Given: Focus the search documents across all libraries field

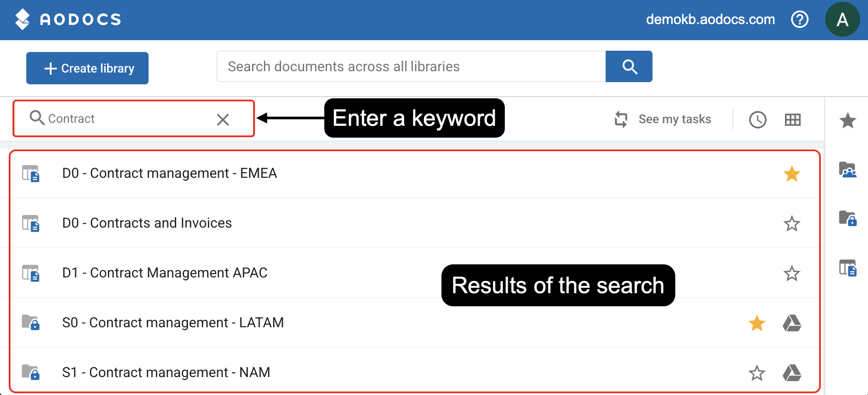Looking at the screenshot, I should (411, 66).
